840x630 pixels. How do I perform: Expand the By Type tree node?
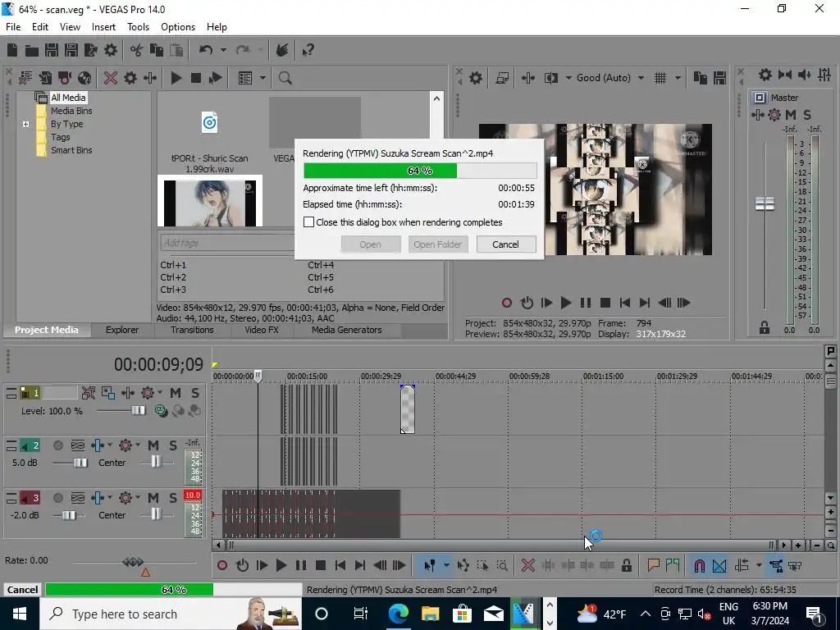tap(25, 125)
